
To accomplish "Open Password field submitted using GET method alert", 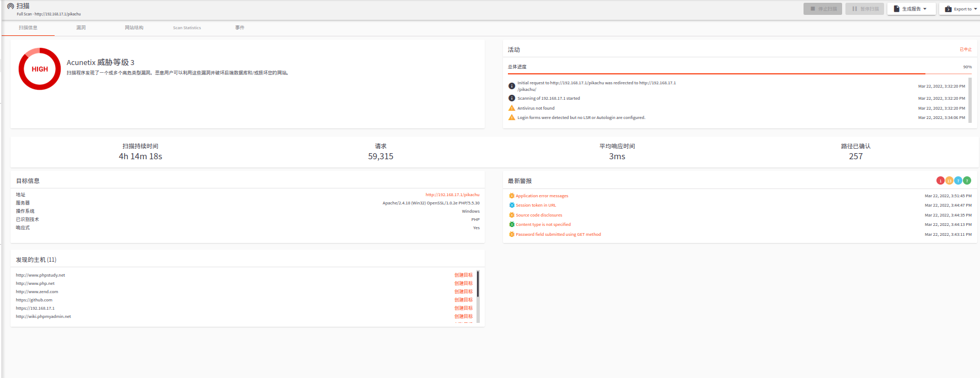I will pyautogui.click(x=558, y=235).
